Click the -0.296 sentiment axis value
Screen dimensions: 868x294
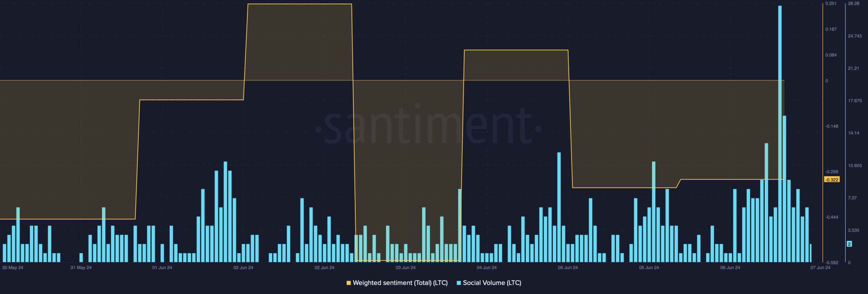(x=832, y=172)
